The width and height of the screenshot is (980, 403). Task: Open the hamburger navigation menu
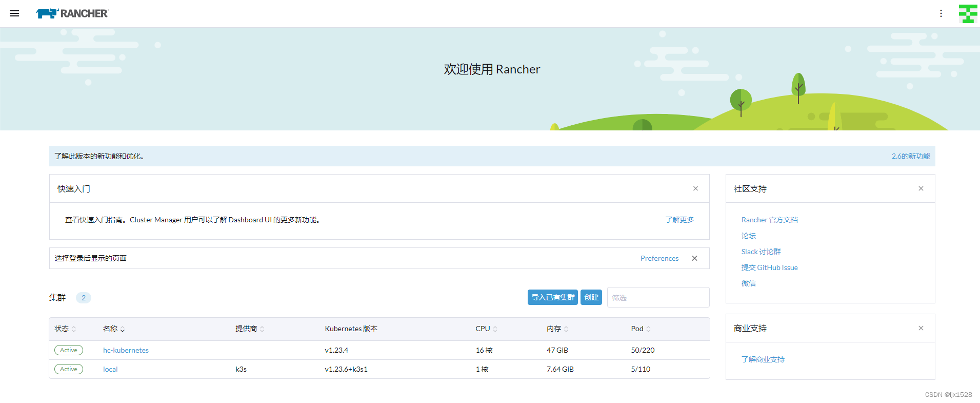[x=14, y=13]
